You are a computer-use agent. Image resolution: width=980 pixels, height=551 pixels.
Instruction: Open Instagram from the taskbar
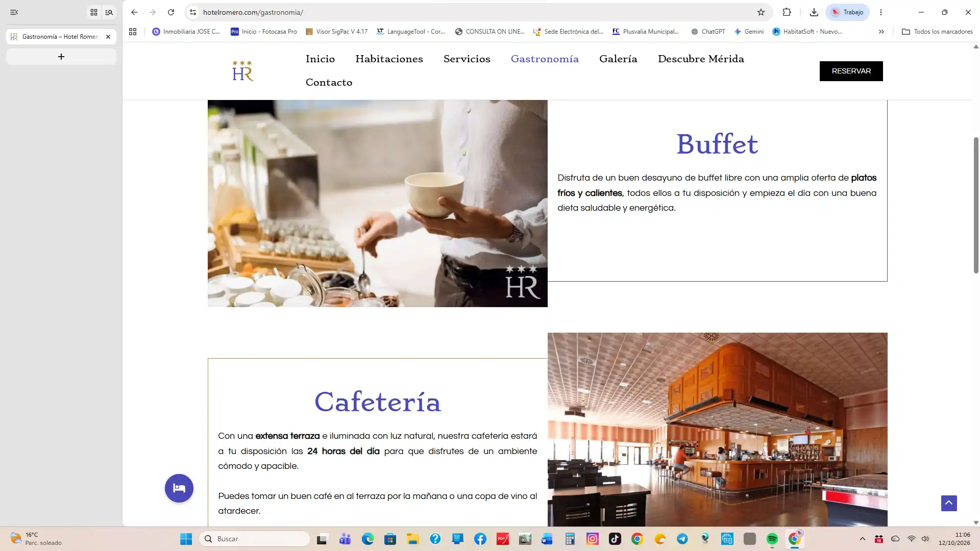(x=592, y=539)
